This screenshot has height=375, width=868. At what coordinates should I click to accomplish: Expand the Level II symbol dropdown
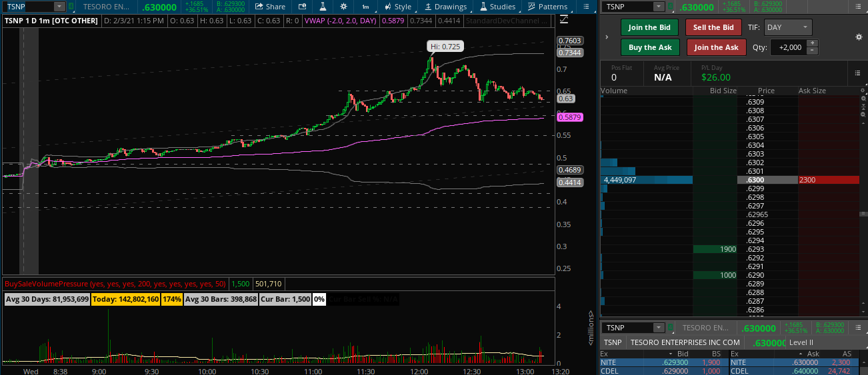click(659, 328)
